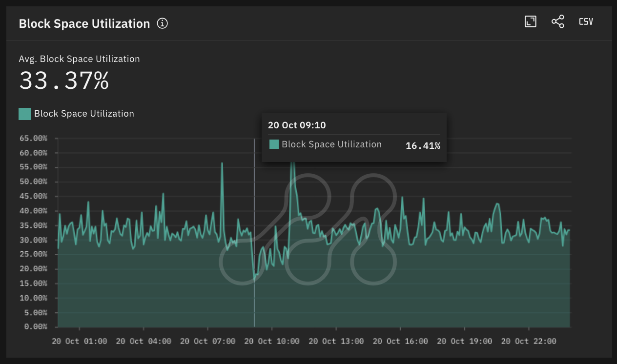Click the tooltip's 20 Oct 09:10 timestamp

(x=297, y=125)
